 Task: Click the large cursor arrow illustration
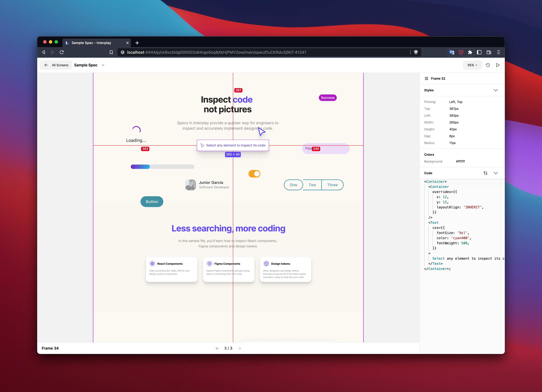tap(262, 131)
